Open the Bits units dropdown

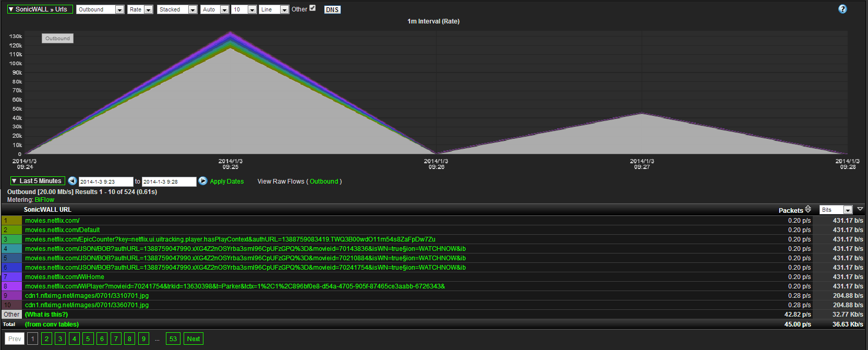pos(836,210)
